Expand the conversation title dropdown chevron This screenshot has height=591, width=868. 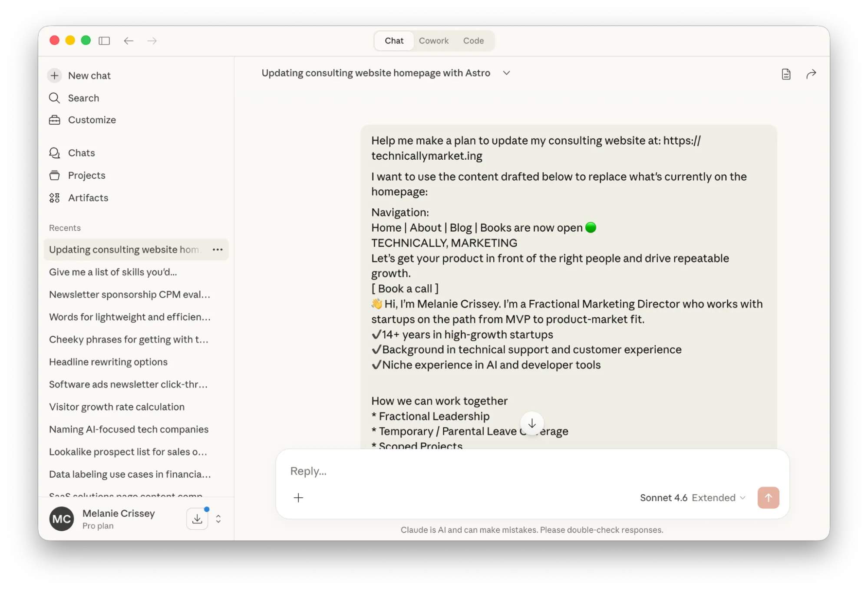tap(506, 73)
